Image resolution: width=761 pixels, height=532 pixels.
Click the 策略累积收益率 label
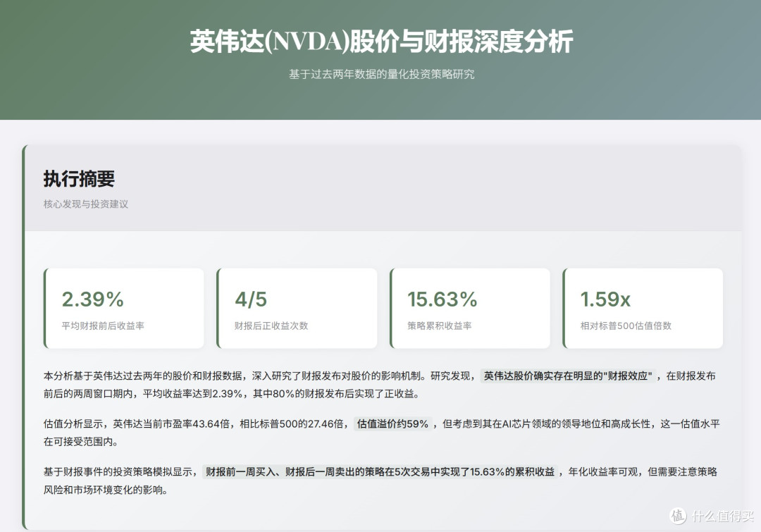pos(440,326)
